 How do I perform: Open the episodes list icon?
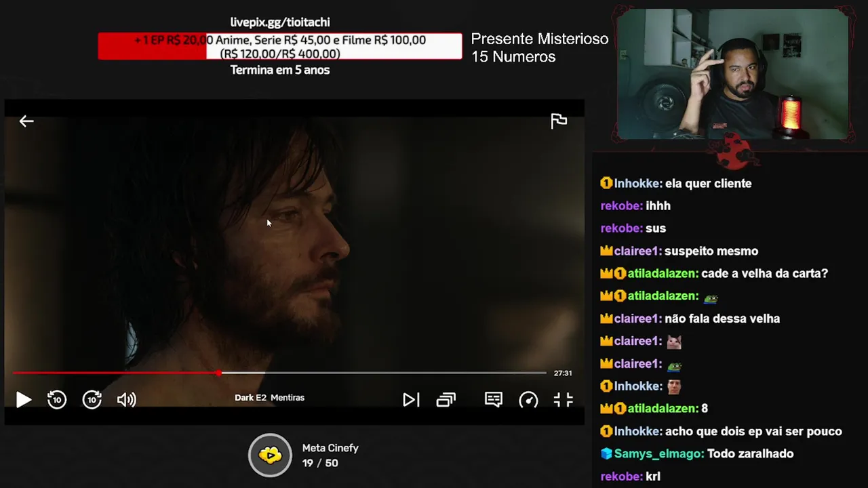(x=446, y=400)
